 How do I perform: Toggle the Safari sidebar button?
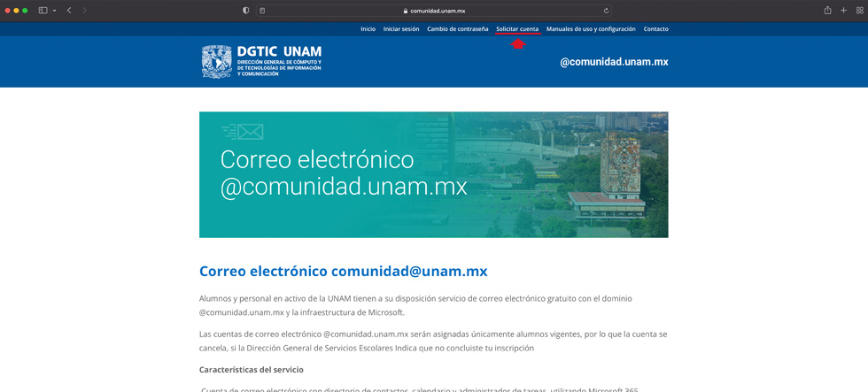pos(43,11)
